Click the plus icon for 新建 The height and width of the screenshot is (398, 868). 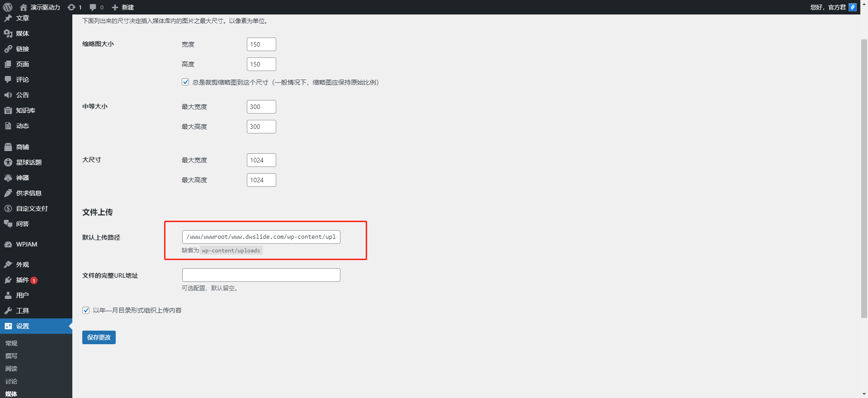[115, 7]
